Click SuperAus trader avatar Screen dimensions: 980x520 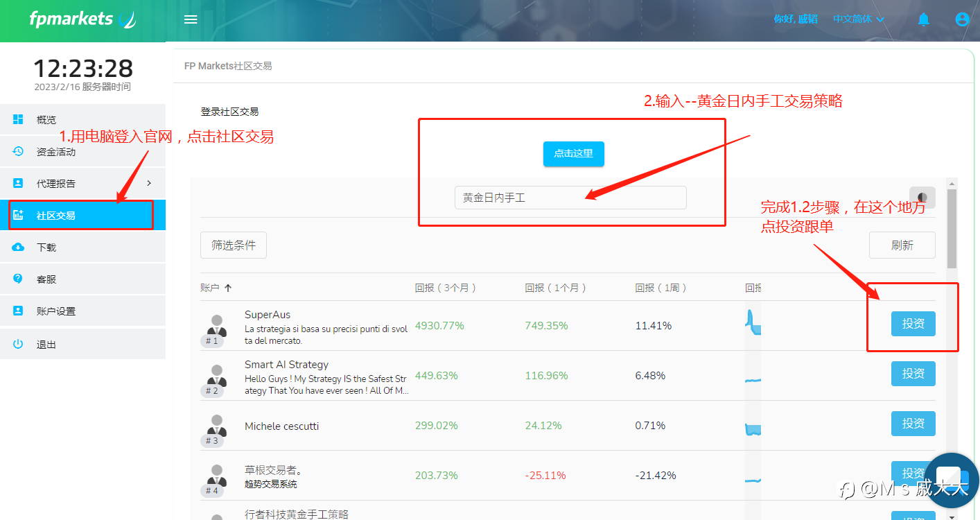217,325
